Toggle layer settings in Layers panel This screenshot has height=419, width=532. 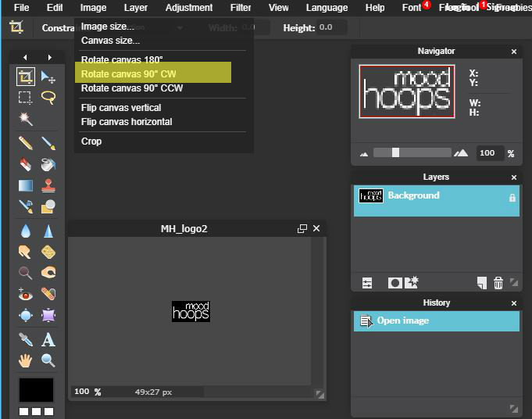click(367, 283)
